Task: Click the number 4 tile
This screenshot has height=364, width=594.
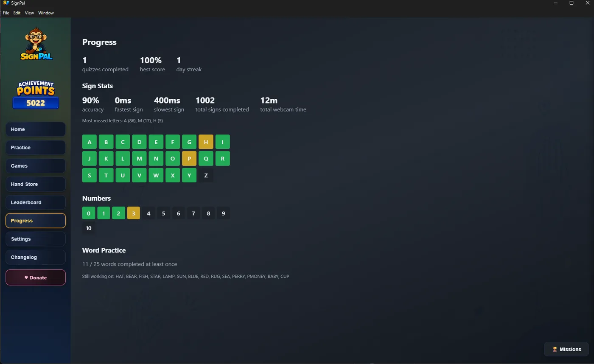Action: point(148,213)
